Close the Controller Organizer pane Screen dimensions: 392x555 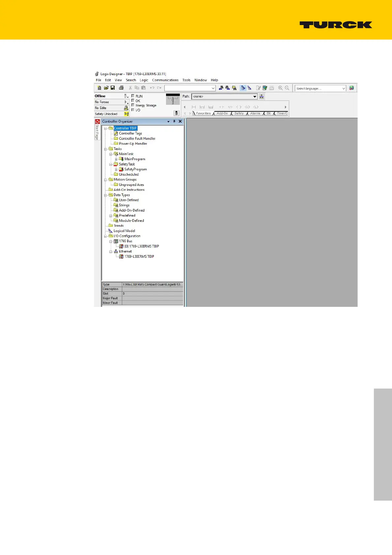coord(180,121)
